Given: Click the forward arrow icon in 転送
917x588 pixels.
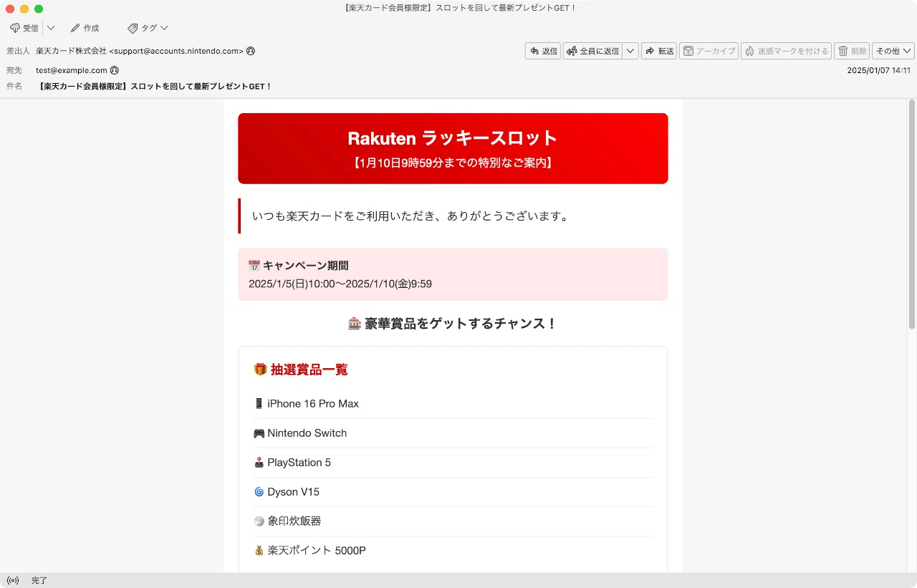Looking at the screenshot, I should 650,51.
